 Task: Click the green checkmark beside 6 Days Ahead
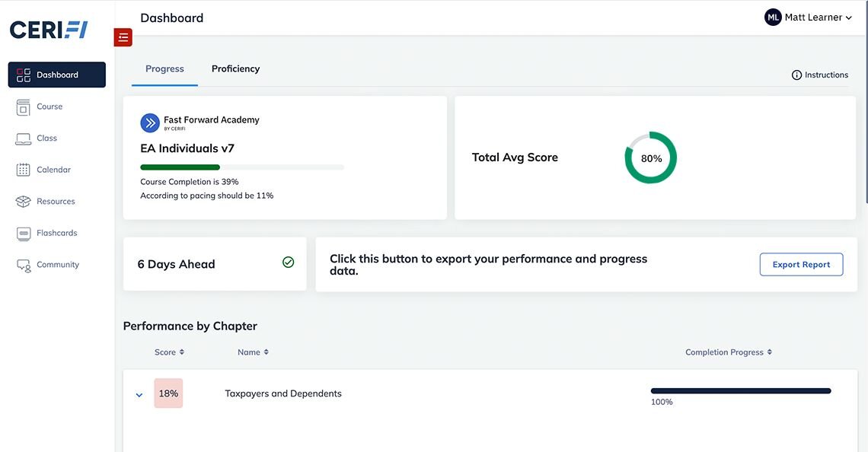pyautogui.click(x=289, y=263)
